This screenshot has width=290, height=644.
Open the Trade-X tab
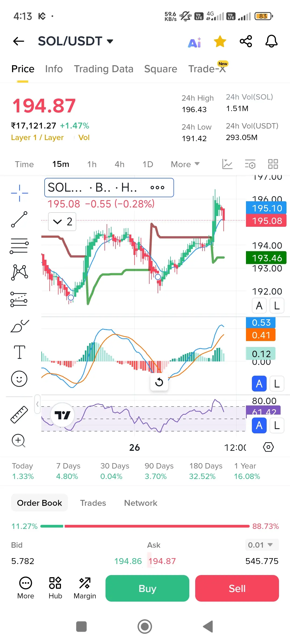[207, 69]
